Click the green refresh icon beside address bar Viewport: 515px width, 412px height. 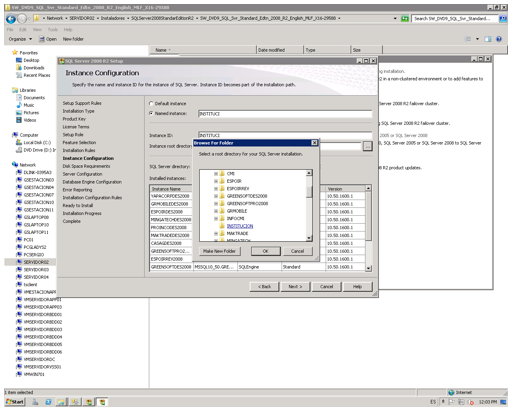pos(405,19)
